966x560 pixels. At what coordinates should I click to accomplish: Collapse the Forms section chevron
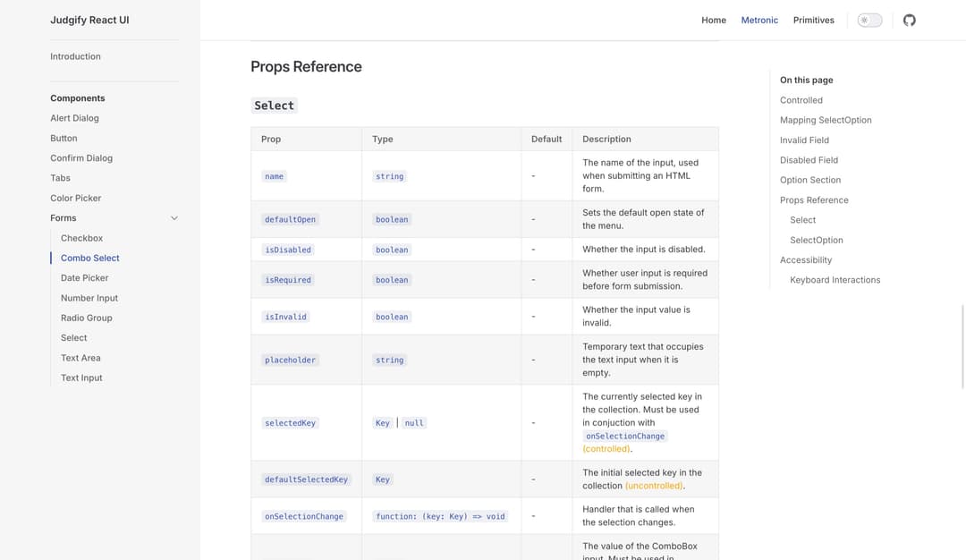[x=174, y=218]
